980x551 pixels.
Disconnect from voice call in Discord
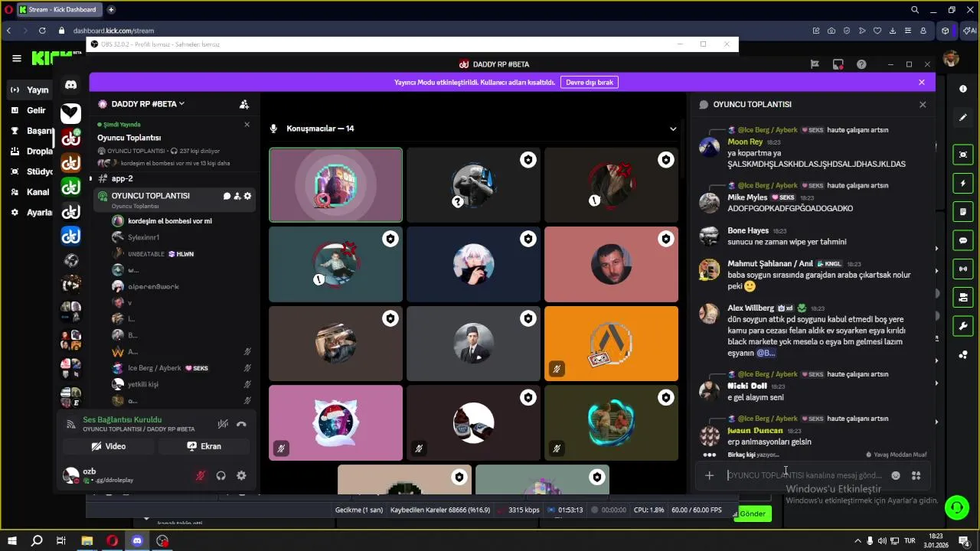[x=241, y=424]
